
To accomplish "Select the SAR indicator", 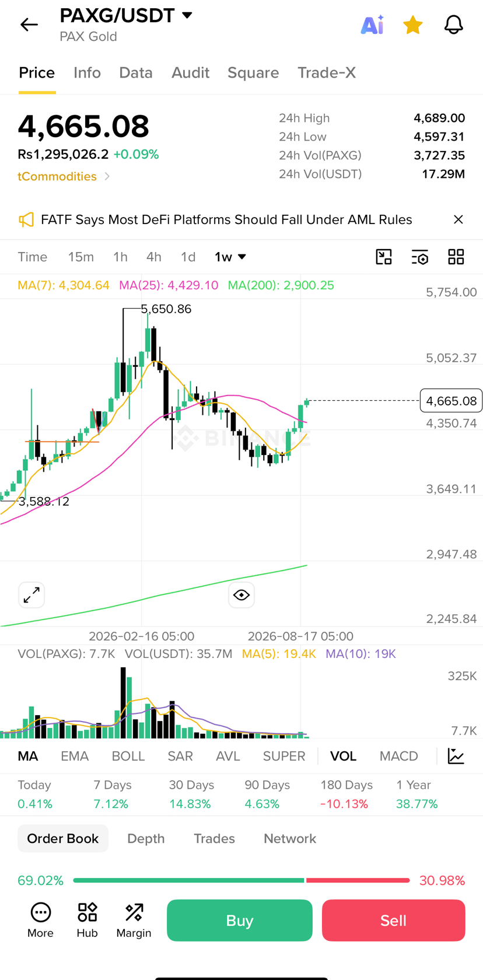I will click(x=180, y=756).
